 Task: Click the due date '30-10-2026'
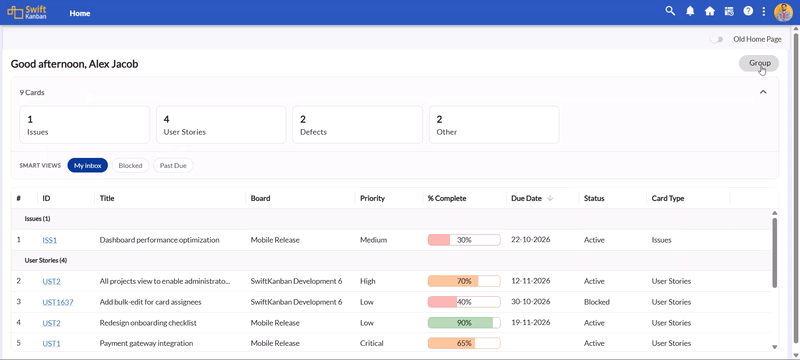531,301
